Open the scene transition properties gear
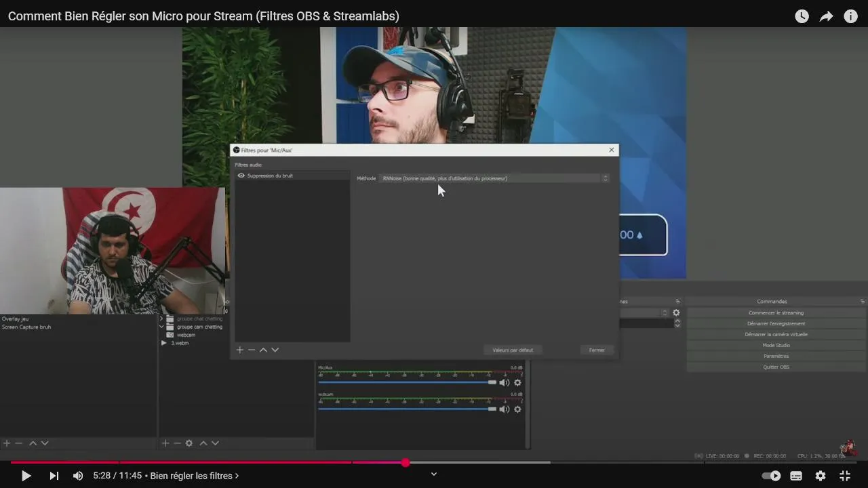 point(676,312)
